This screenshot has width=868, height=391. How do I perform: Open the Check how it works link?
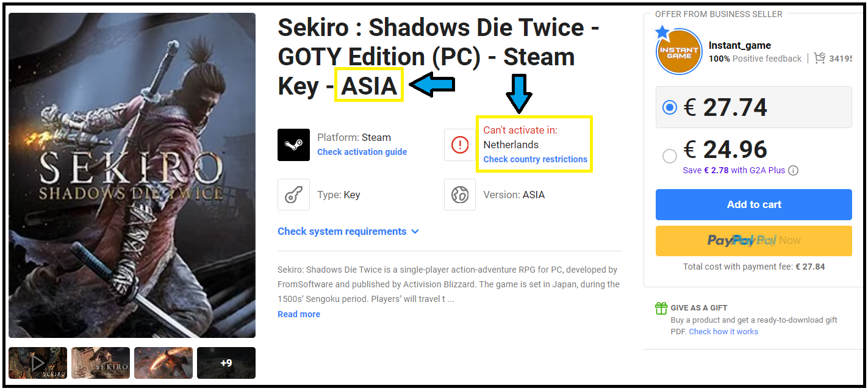(723, 331)
